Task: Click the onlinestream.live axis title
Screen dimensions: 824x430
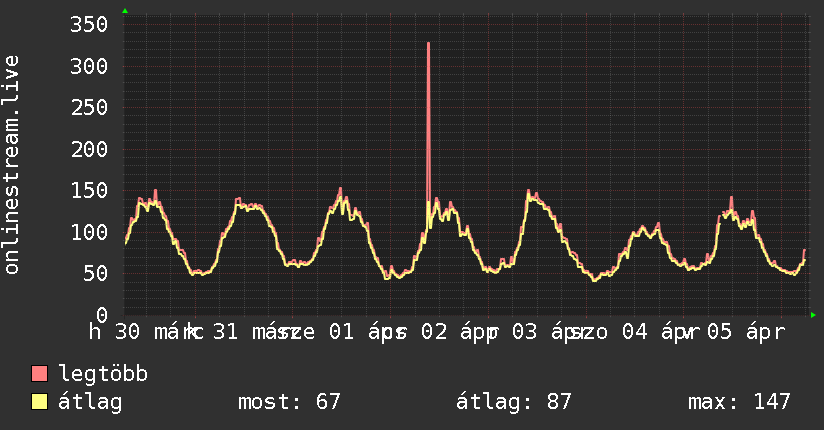Action: tap(12, 165)
